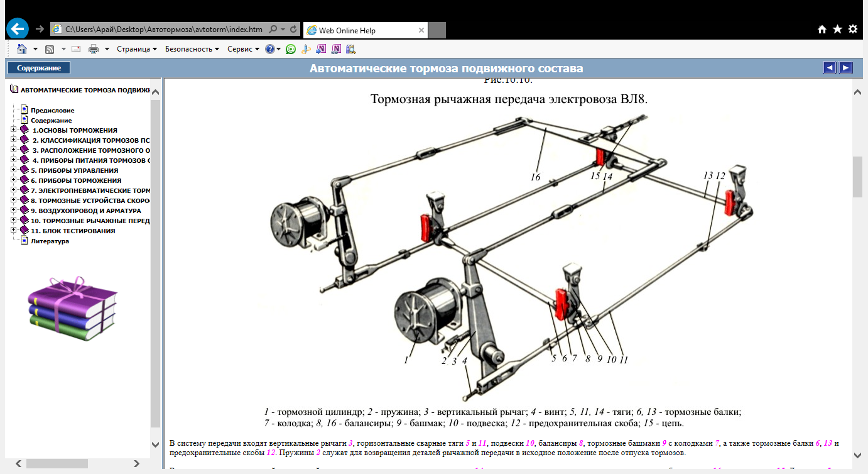
Task: Click the browser Back arrow button
Action: pos(18,29)
